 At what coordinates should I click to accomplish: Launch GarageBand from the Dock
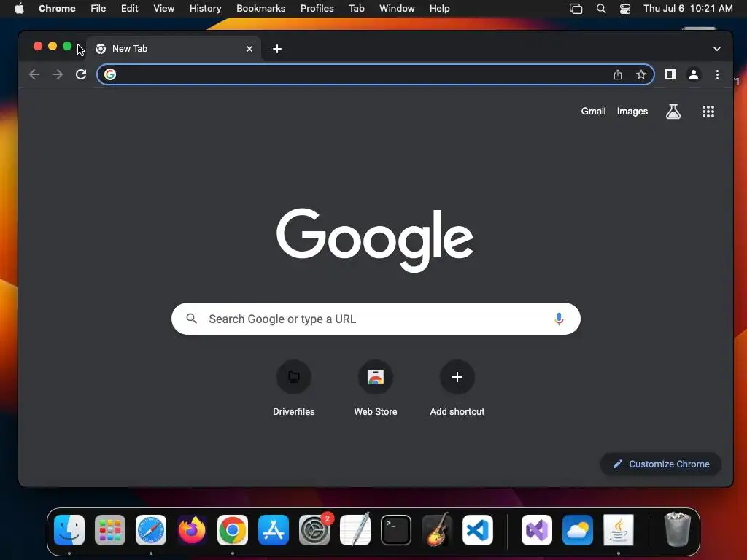point(437,529)
